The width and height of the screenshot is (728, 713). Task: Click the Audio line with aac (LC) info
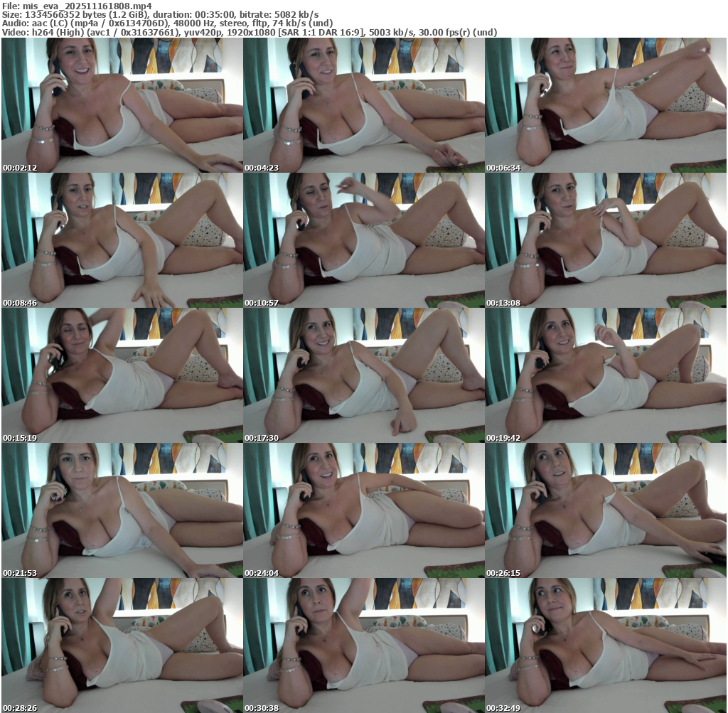[x=167, y=23]
